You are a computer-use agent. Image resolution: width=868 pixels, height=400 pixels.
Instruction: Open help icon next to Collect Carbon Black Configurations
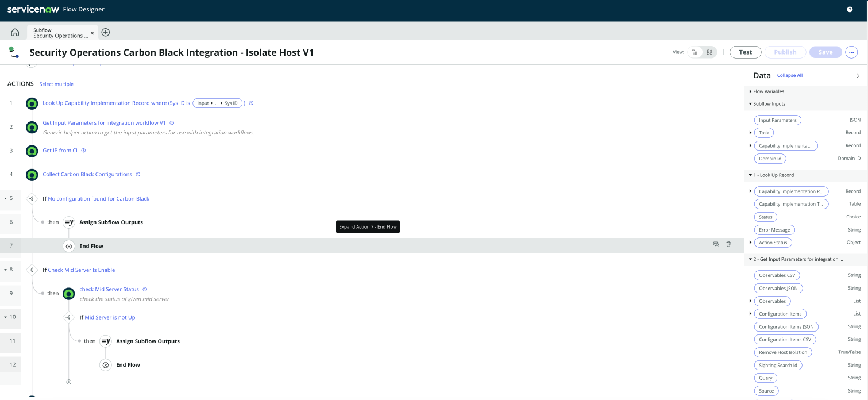tap(138, 174)
